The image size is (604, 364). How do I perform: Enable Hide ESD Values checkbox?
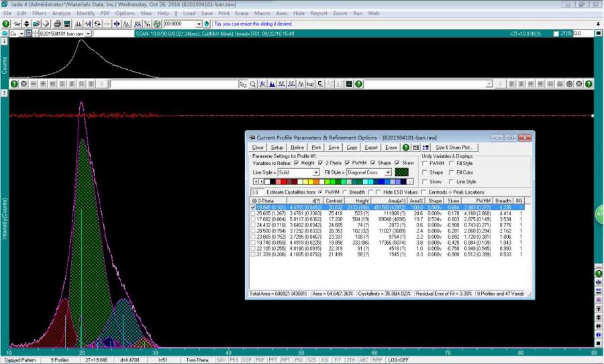(x=379, y=192)
